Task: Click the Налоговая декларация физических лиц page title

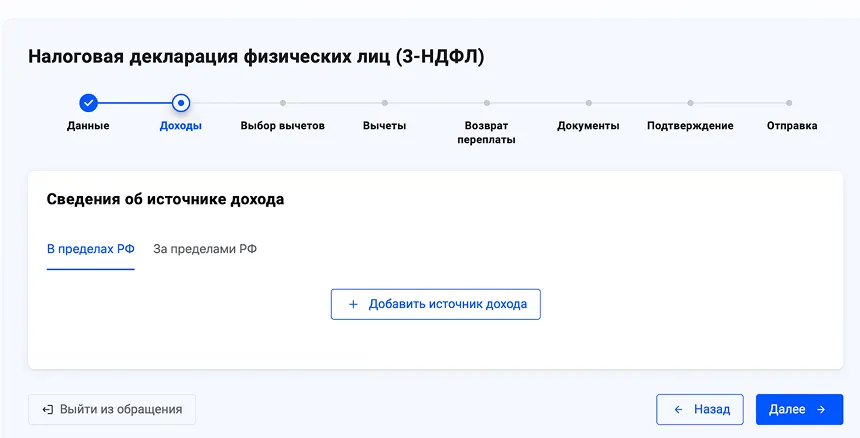Action: pos(256,56)
